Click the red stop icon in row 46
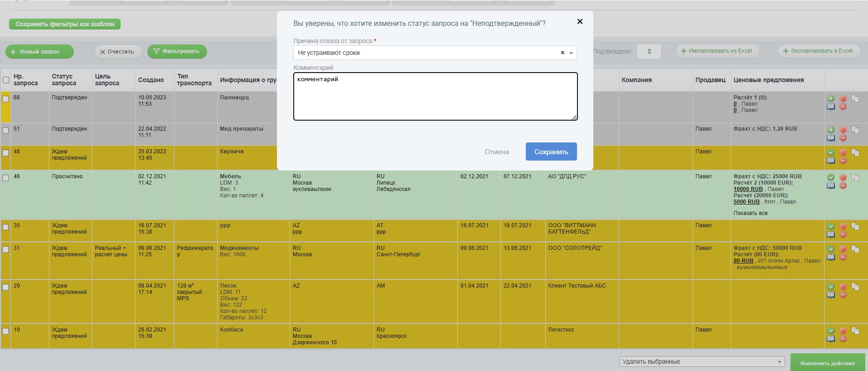Image resolution: width=868 pixels, height=371 pixels. [x=843, y=177]
